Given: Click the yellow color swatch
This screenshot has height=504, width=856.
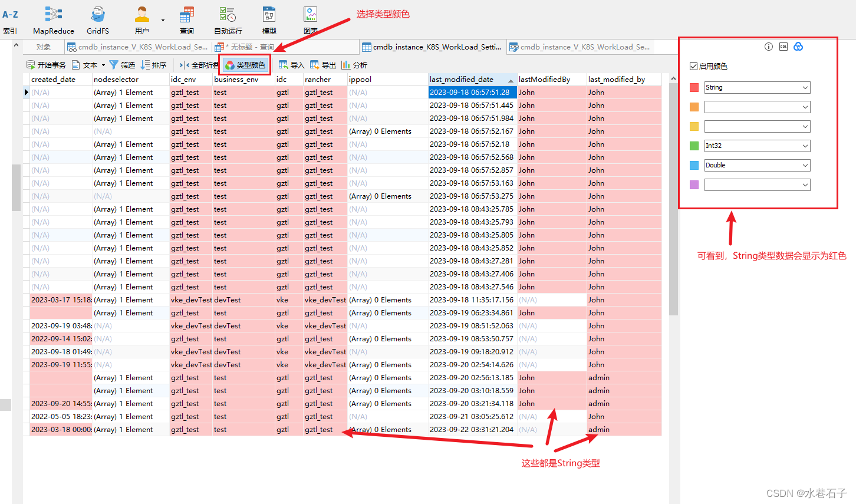Looking at the screenshot, I should pyautogui.click(x=694, y=126).
